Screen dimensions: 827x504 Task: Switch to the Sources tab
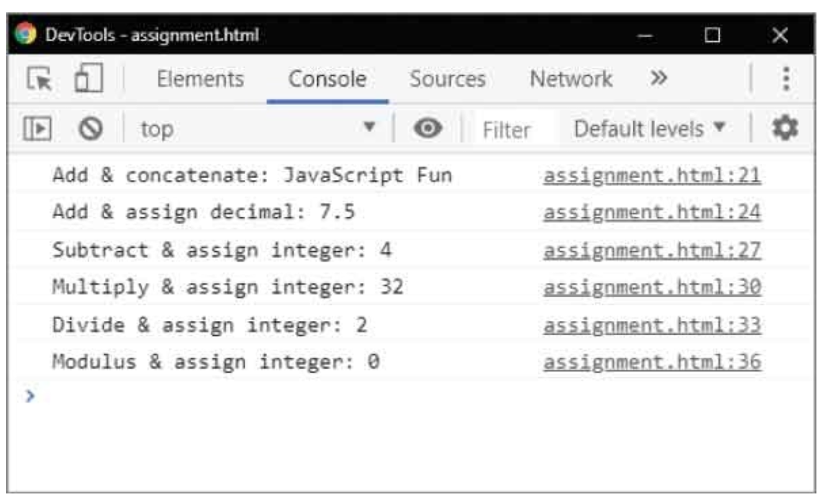[447, 79]
